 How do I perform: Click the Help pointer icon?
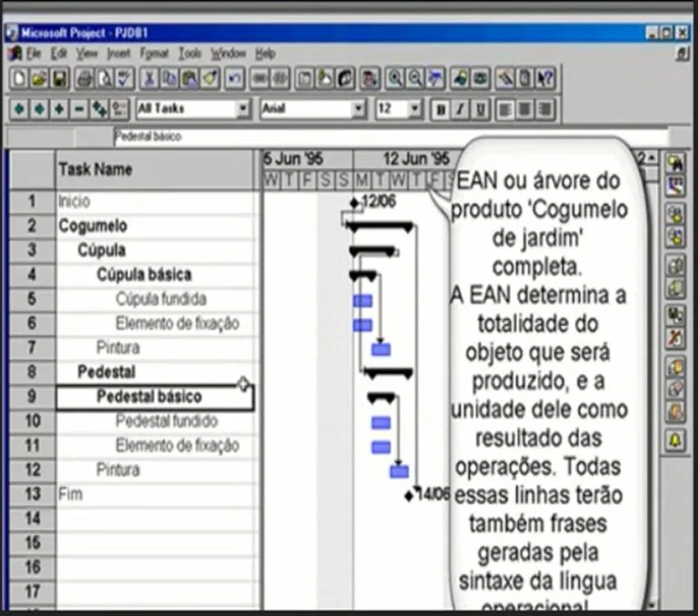click(545, 79)
